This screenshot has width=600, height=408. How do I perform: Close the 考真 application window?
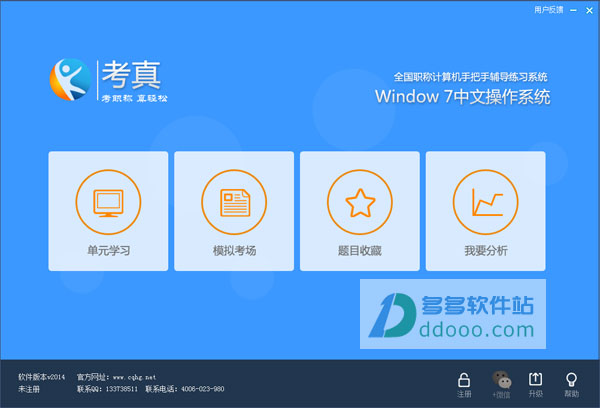tap(590, 8)
